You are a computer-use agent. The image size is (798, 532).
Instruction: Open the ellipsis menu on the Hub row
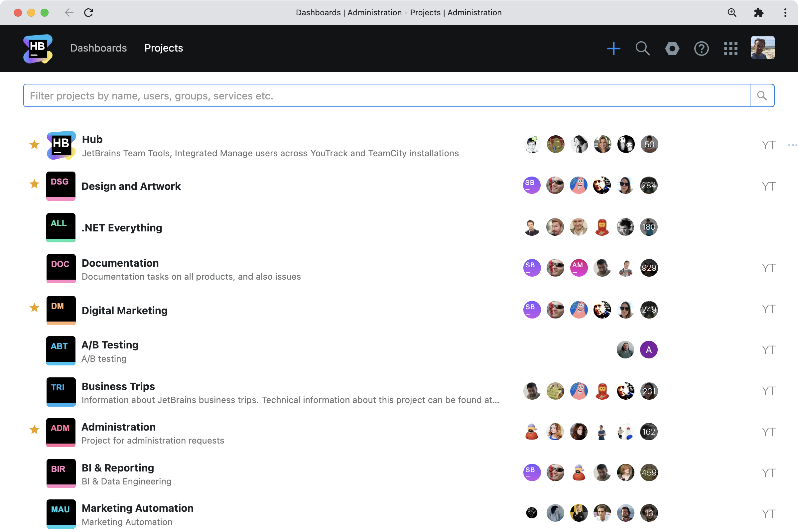coord(793,145)
